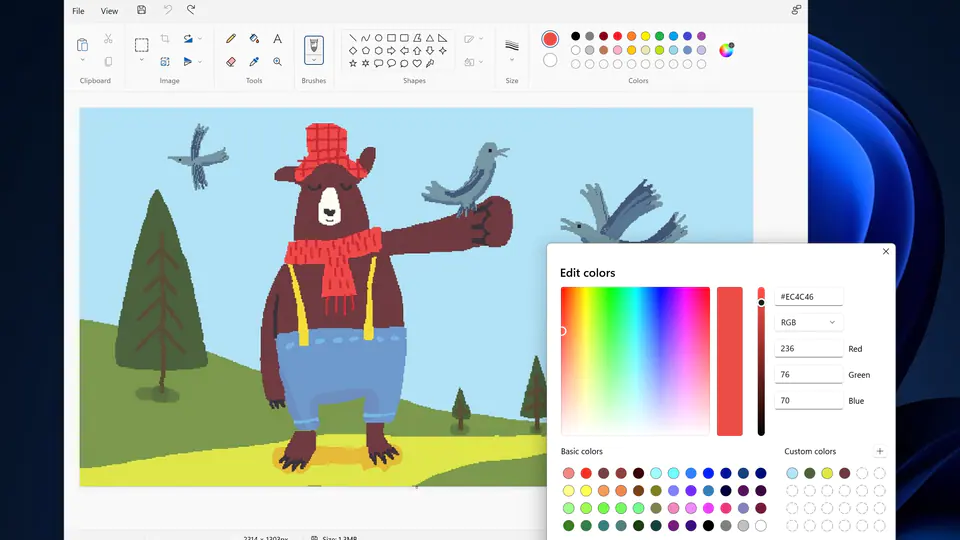
Task: Expand the Rotate options arrow
Action: pyautogui.click(x=200, y=39)
